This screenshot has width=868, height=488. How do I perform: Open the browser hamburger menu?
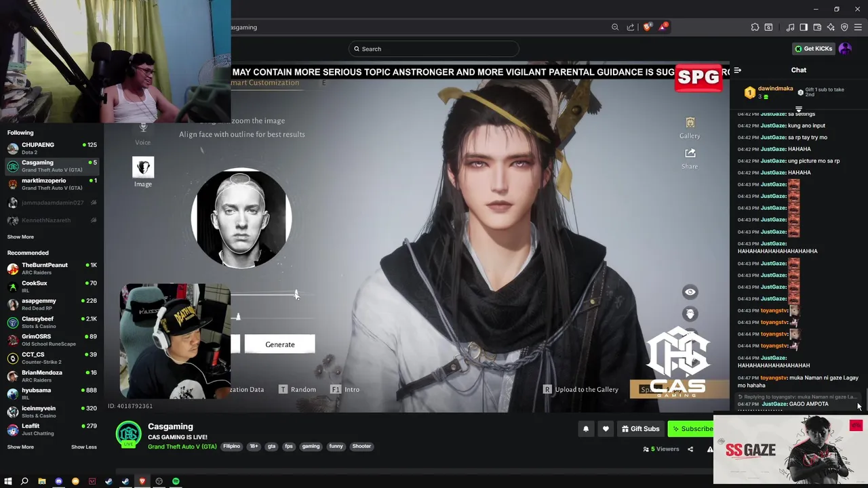(858, 27)
